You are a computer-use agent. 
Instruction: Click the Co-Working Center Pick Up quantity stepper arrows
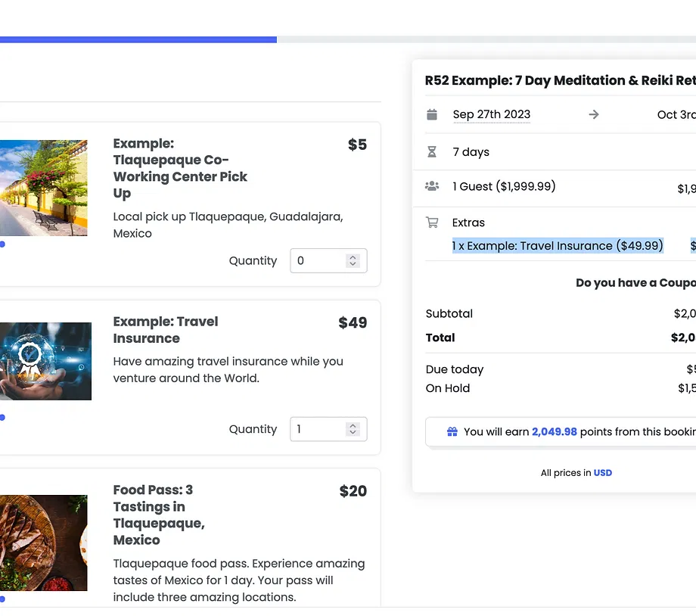(353, 260)
